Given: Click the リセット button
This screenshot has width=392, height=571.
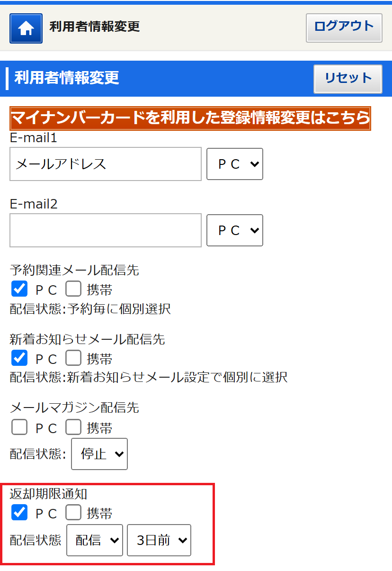Looking at the screenshot, I should click(x=348, y=79).
